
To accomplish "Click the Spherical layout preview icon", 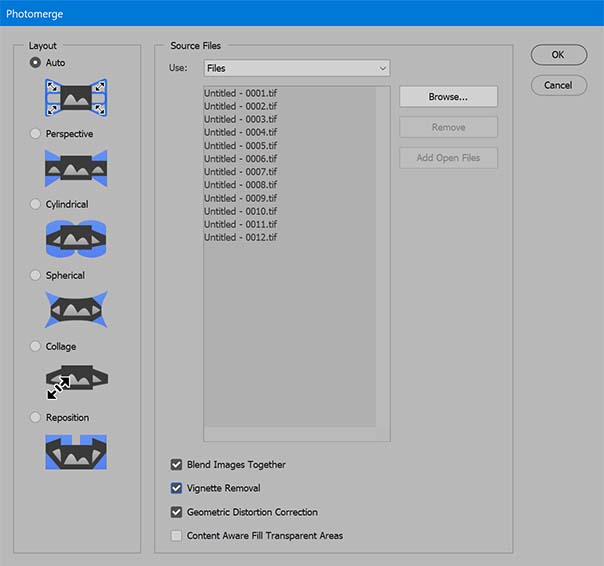I will click(x=76, y=310).
